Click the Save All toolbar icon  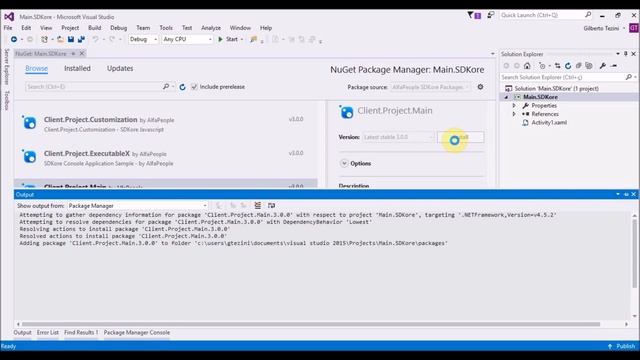81,39
